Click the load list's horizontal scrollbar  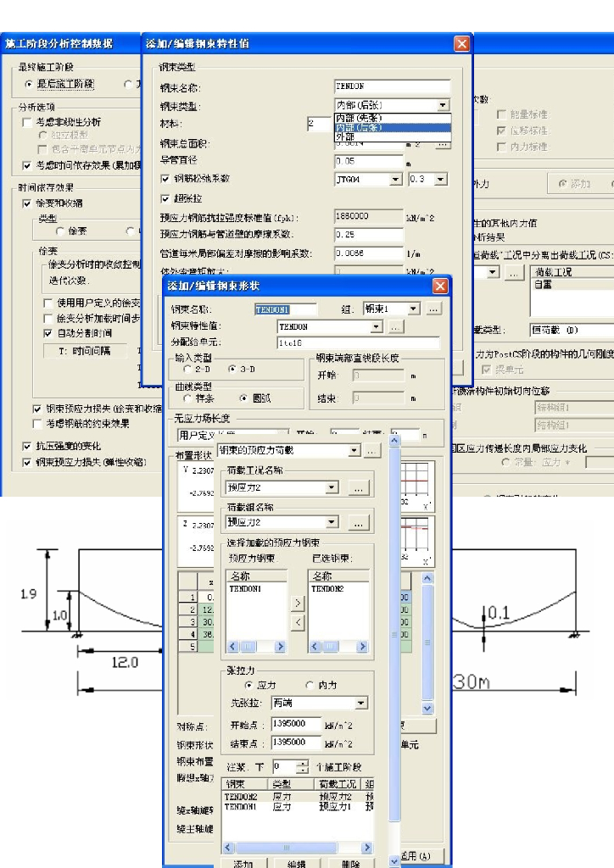tap(298, 848)
